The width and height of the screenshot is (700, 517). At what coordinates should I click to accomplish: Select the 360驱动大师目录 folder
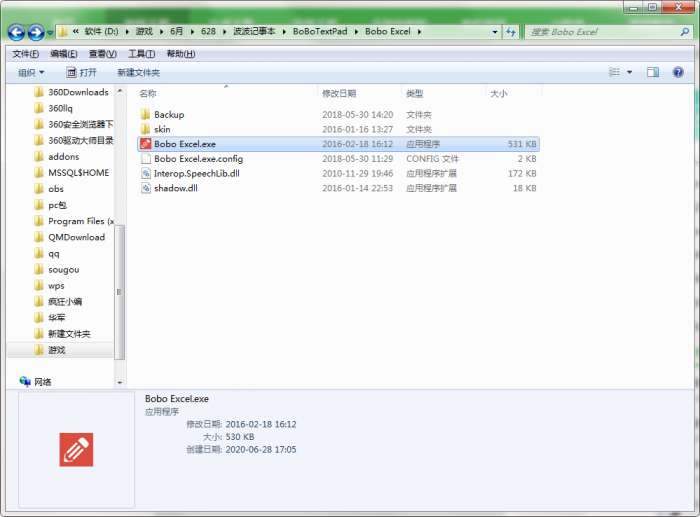tap(74, 141)
